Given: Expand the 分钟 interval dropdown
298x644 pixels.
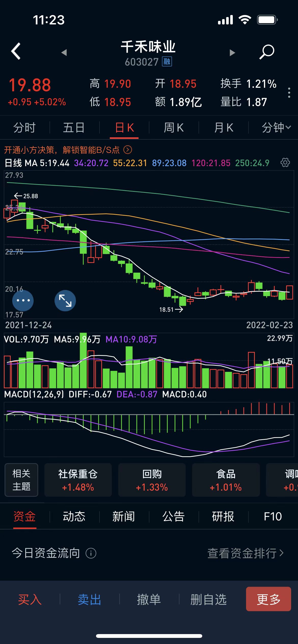Looking at the screenshot, I should tap(276, 127).
